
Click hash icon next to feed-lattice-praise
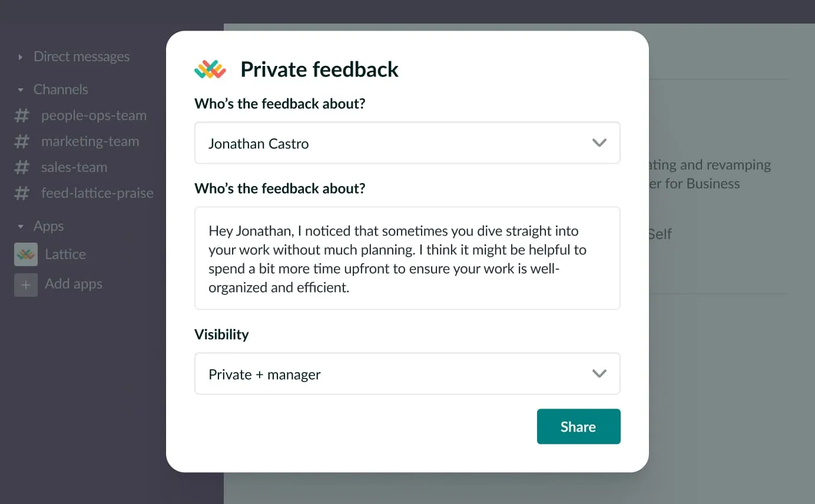pos(22,193)
